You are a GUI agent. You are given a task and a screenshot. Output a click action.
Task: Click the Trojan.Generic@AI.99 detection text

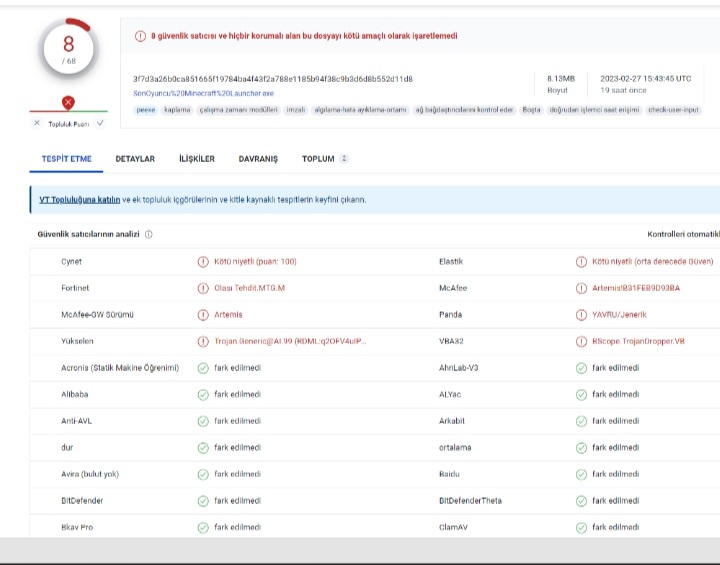click(x=290, y=341)
